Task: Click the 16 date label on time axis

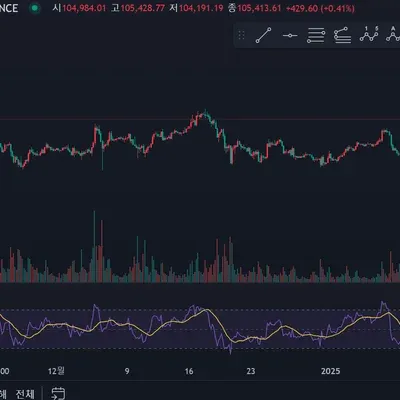Action: [189, 371]
